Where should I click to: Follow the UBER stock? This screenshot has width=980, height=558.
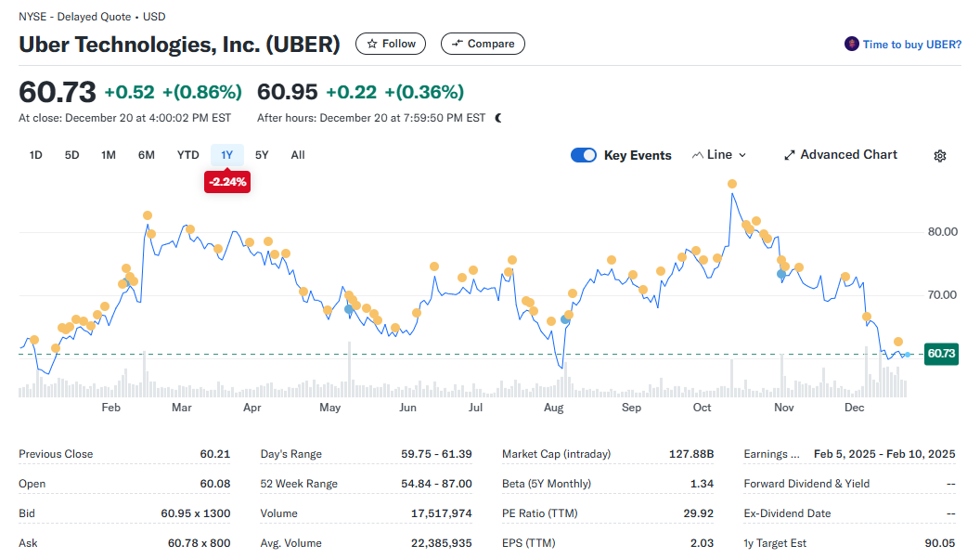pos(391,44)
